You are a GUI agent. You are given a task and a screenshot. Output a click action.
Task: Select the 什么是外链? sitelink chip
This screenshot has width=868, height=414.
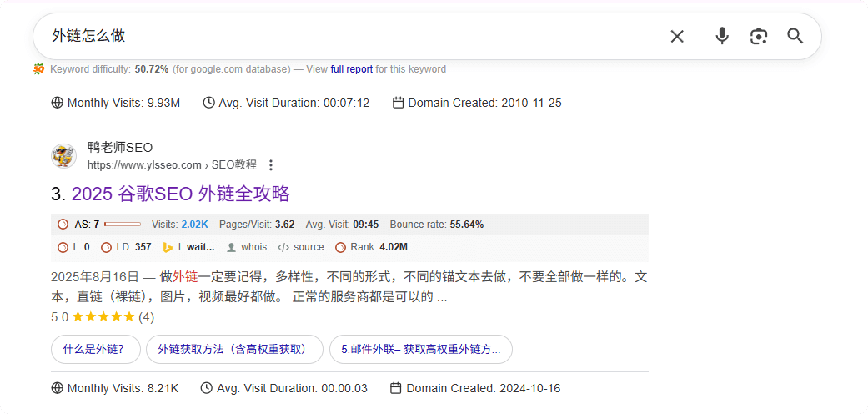(x=96, y=349)
